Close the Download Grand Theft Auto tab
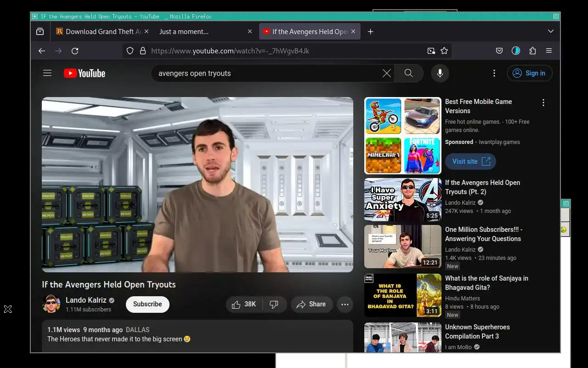The height and width of the screenshot is (368, 588). click(x=147, y=31)
